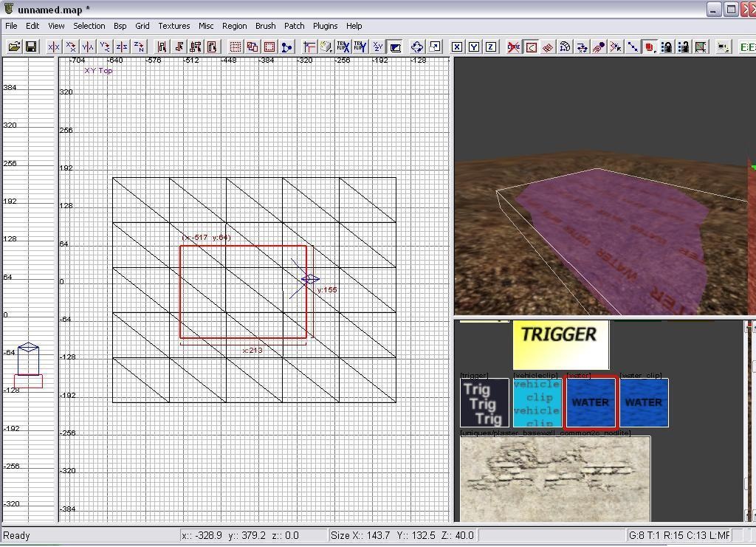Open the Grid menu
The image size is (756, 547).
142,26
